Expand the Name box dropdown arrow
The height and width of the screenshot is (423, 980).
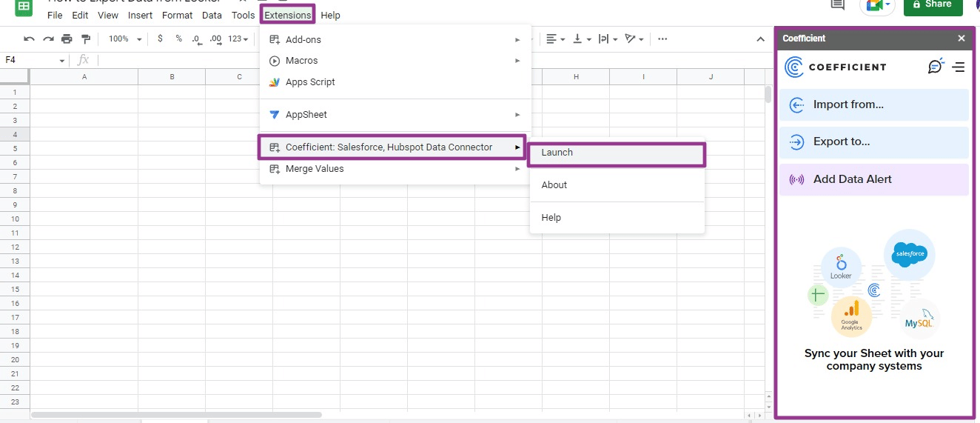coord(62,61)
